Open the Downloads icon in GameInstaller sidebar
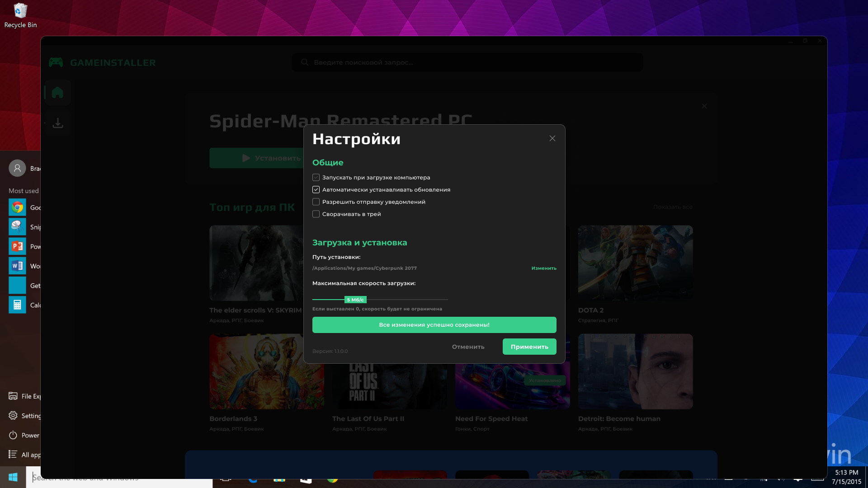Viewport: 868px width, 488px height. pyautogui.click(x=57, y=123)
